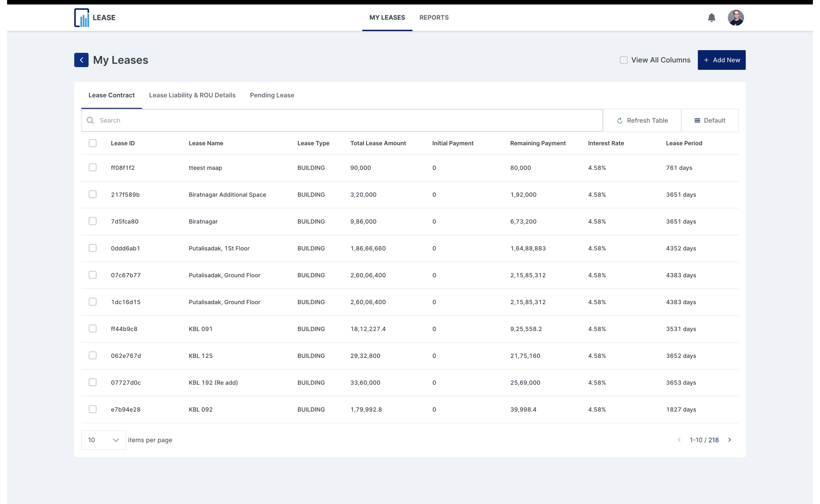Click the Add New button
This screenshot has width=820, height=504.
[x=721, y=60]
